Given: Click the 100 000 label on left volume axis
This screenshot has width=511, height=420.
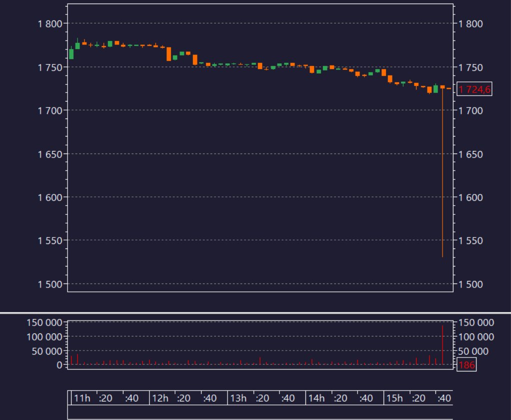Looking at the screenshot, I should pyautogui.click(x=44, y=337).
